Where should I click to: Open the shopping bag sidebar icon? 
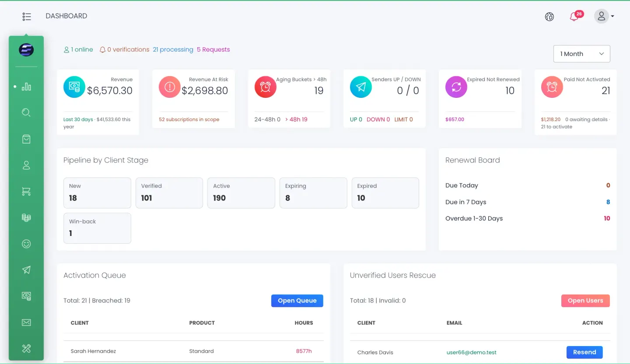tap(26, 139)
